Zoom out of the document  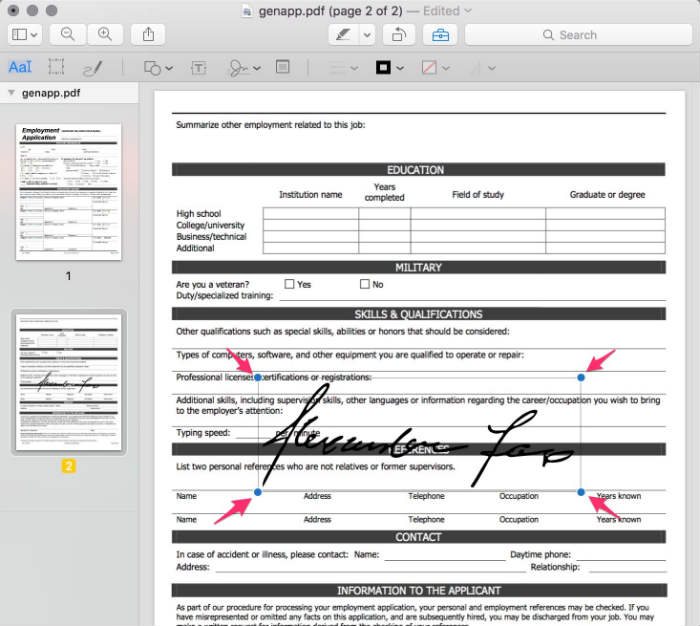click(67, 34)
